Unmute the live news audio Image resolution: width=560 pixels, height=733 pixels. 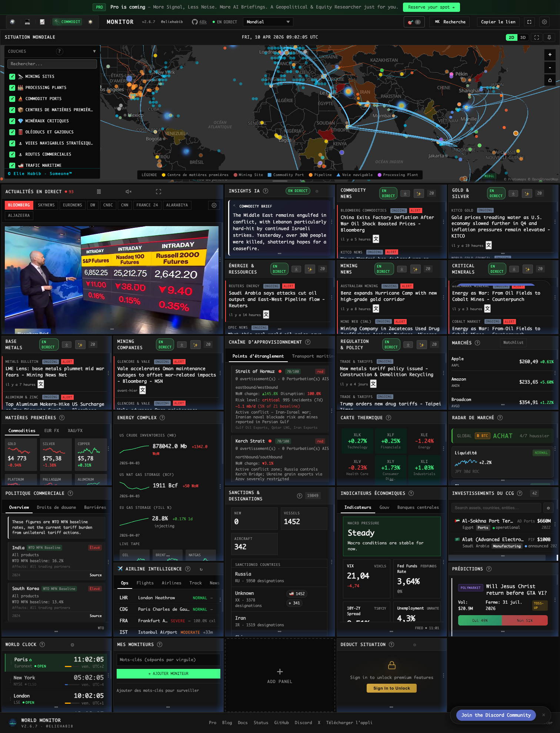(129, 192)
